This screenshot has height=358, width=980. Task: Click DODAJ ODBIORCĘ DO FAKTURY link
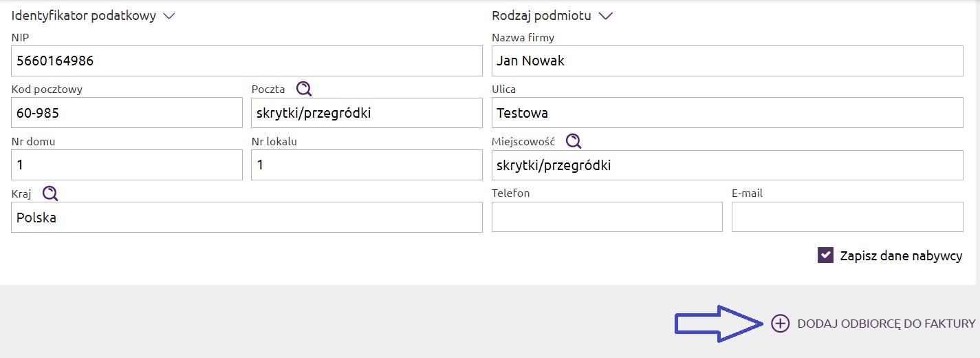(x=886, y=324)
